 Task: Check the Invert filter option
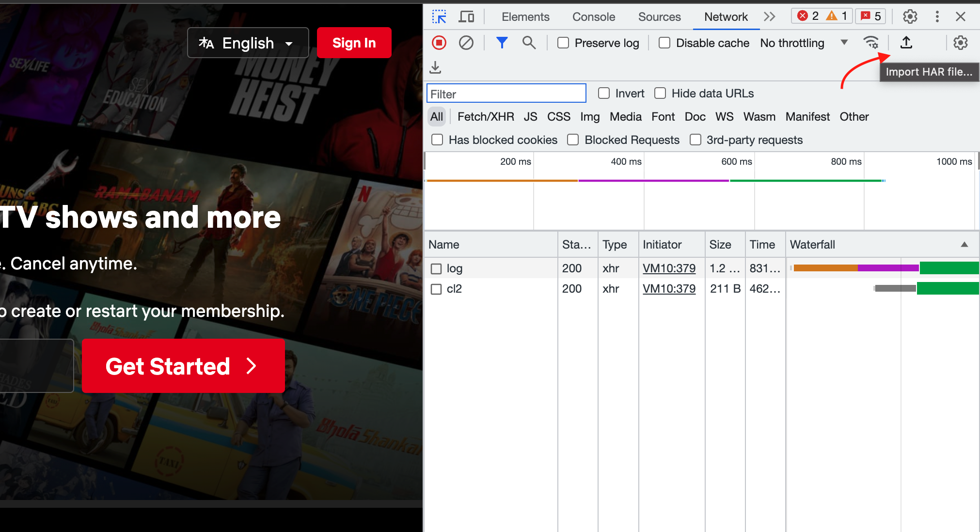click(x=604, y=93)
